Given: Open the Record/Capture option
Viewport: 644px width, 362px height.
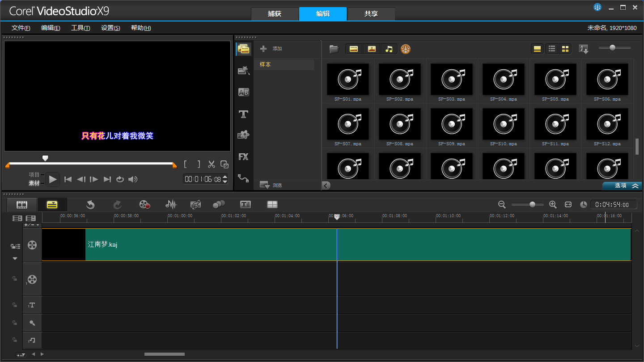Looking at the screenshot, I should (144, 205).
